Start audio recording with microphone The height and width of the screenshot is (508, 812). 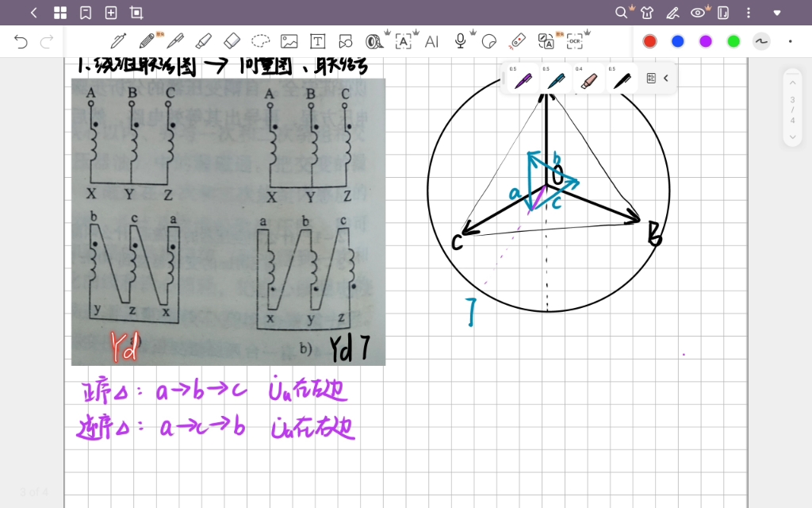coord(460,41)
